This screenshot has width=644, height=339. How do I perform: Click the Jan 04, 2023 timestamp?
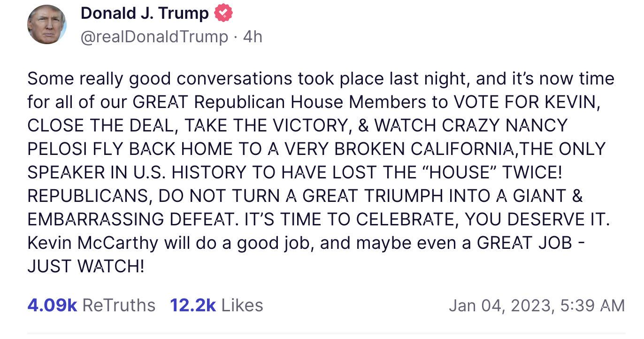tap(499, 306)
